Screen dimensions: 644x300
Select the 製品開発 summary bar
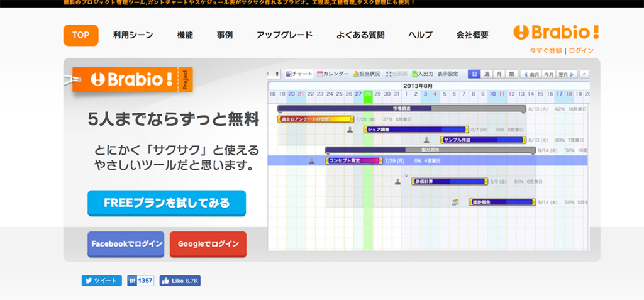pos(430,150)
